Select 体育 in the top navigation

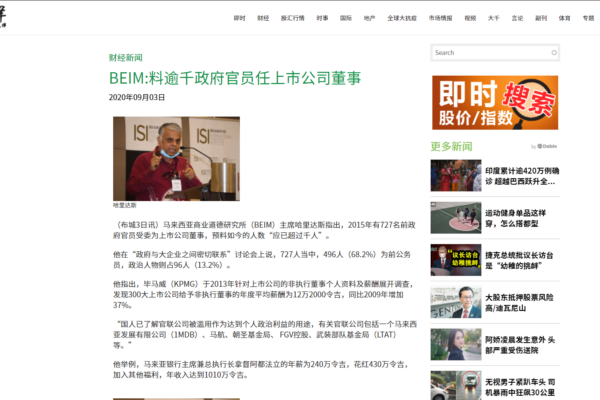click(x=564, y=18)
